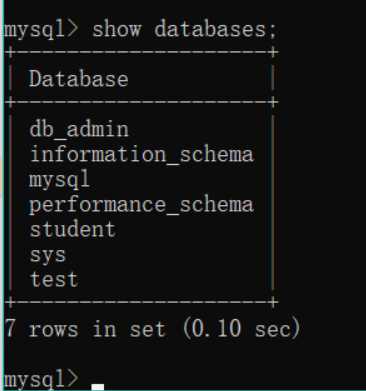Select the information_schema row

(x=142, y=154)
